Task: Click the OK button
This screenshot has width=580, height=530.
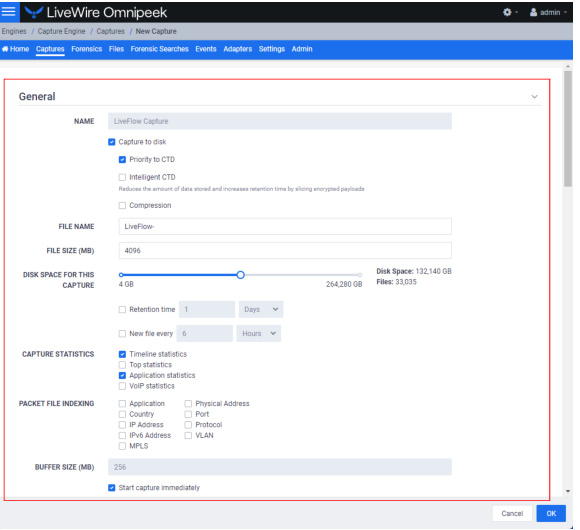Action: (x=551, y=513)
